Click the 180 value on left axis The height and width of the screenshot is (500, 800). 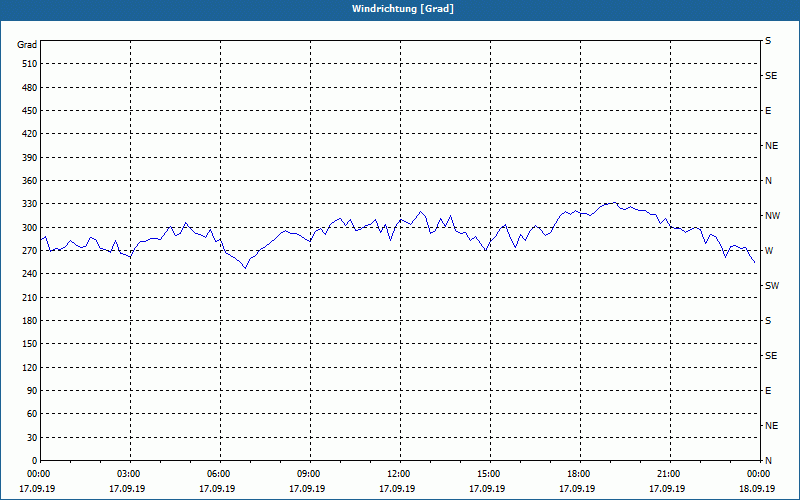click(30, 320)
